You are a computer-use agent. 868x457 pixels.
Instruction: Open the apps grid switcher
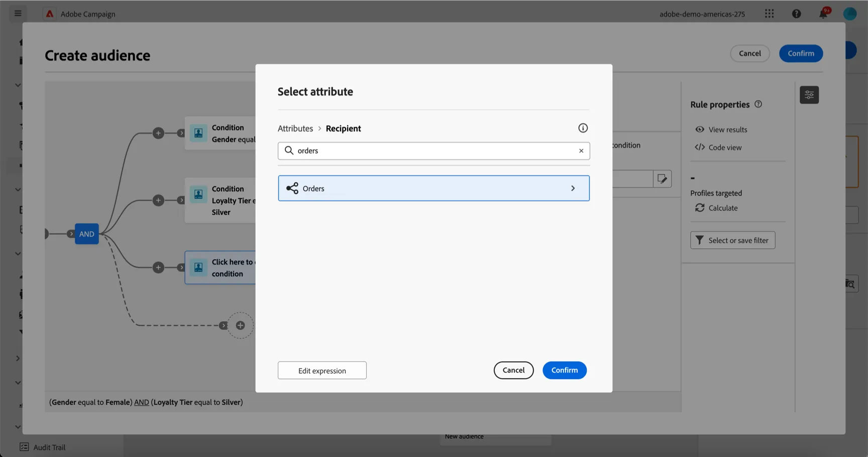pyautogui.click(x=769, y=14)
